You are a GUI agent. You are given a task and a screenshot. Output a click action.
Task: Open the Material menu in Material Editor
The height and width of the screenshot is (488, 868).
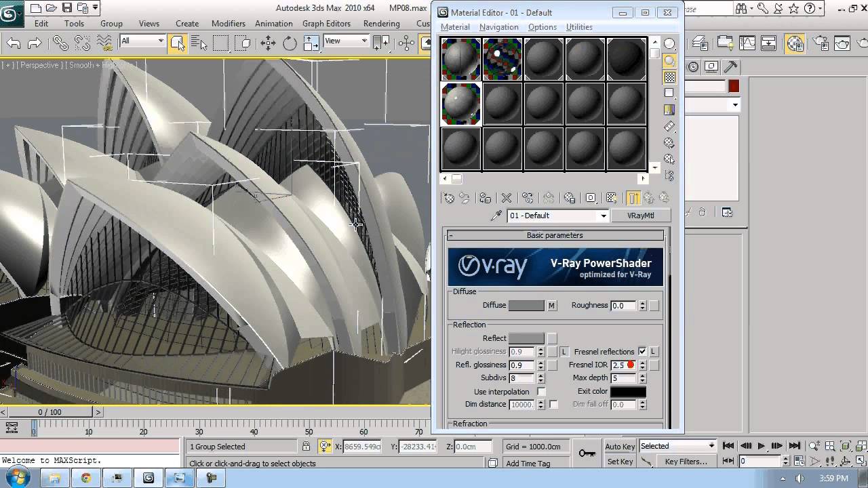coord(455,27)
